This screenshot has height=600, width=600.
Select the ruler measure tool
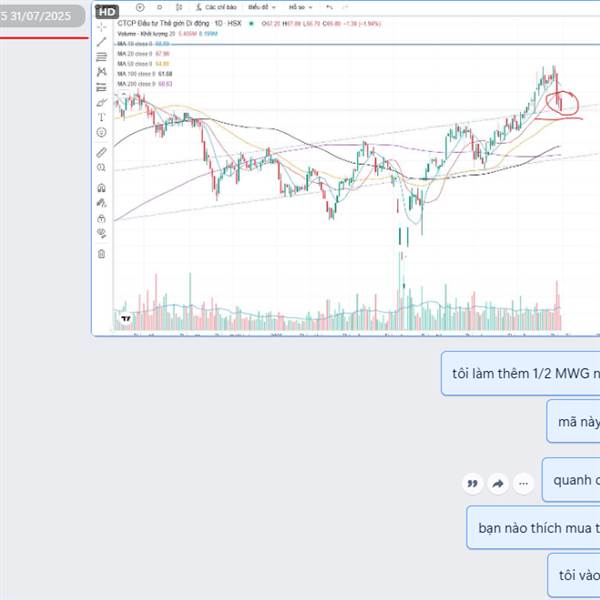[x=101, y=153]
